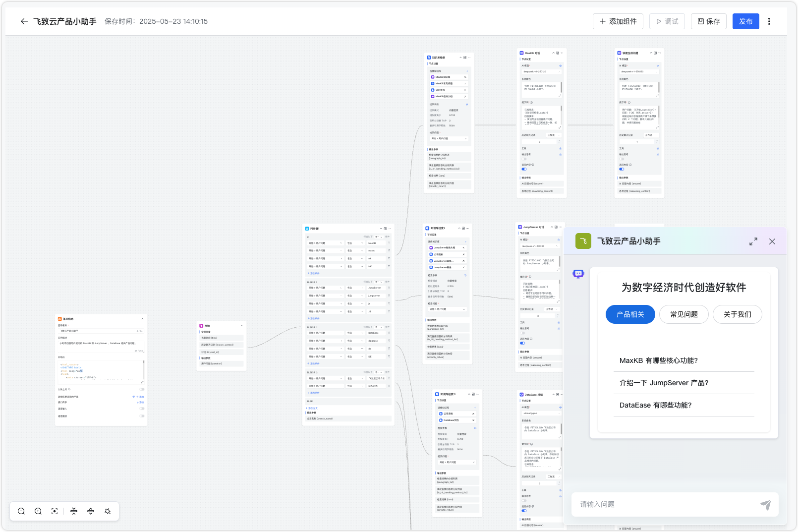Open panel icon on 知识库检索 node header
Viewport: 798px width, 532px height.
(x=465, y=58)
